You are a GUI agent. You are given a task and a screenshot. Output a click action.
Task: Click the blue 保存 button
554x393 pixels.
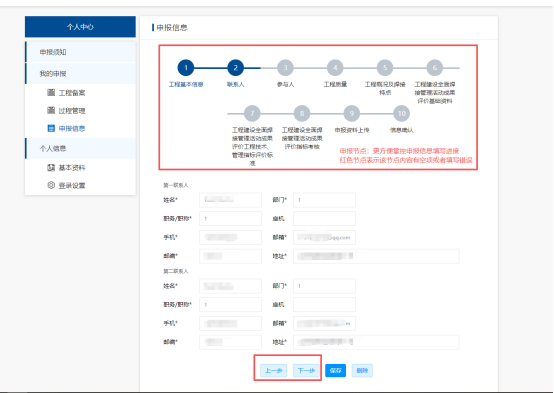pyautogui.click(x=335, y=370)
